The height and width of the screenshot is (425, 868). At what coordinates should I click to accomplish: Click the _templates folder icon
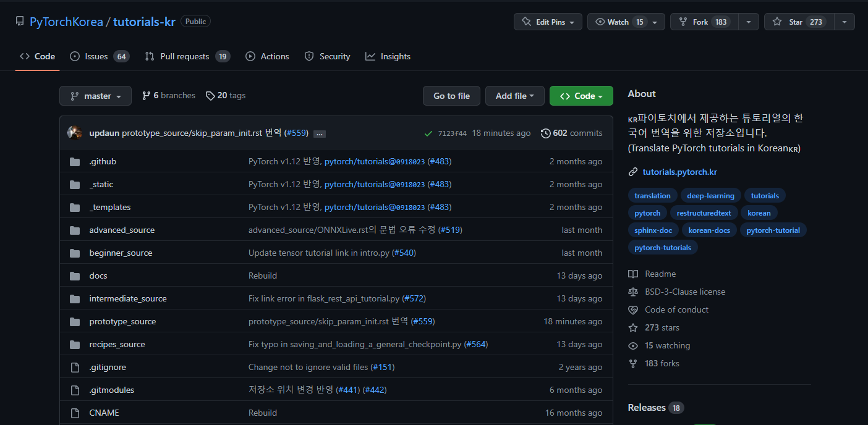(75, 207)
